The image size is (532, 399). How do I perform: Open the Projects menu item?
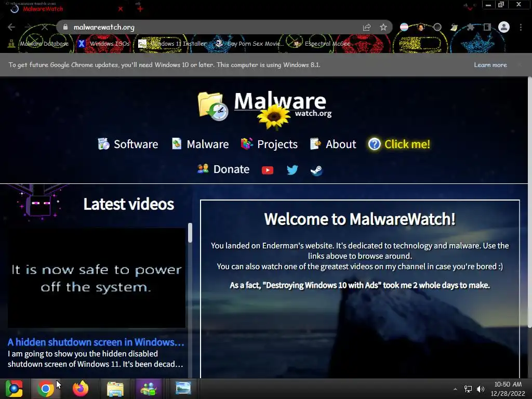tap(269, 144)
